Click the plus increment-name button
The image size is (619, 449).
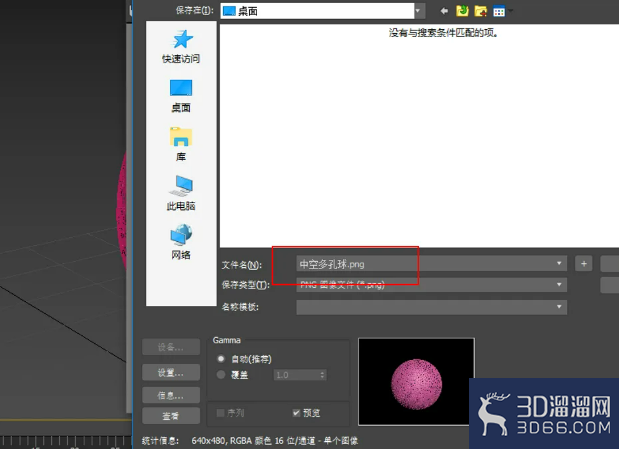(584, 263)
